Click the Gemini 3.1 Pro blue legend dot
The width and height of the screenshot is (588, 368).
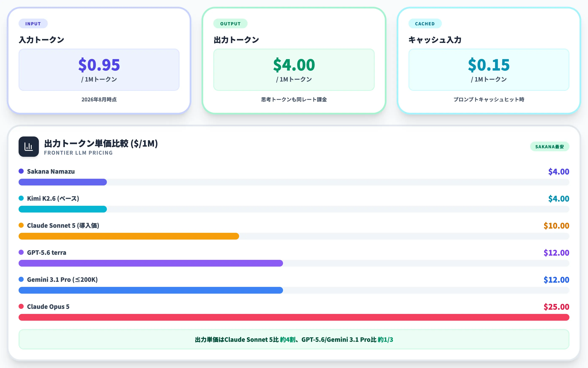[21, 279]
